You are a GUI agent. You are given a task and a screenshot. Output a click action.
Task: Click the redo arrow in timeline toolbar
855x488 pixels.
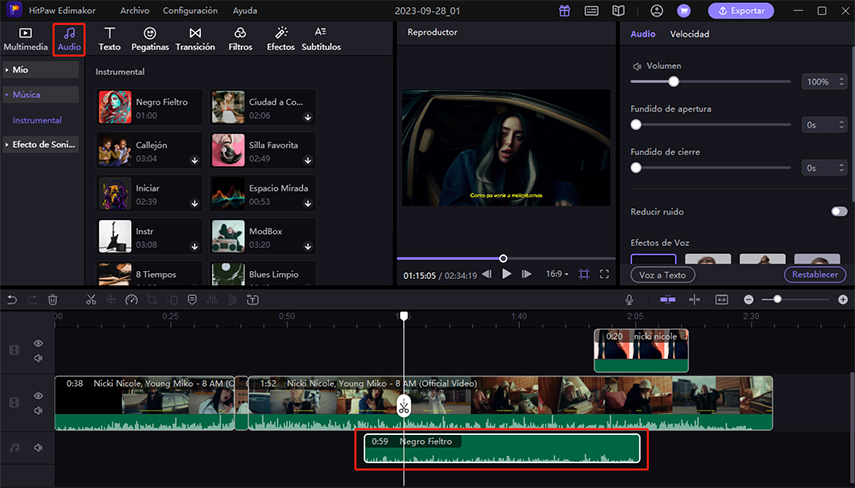(32, 300)
